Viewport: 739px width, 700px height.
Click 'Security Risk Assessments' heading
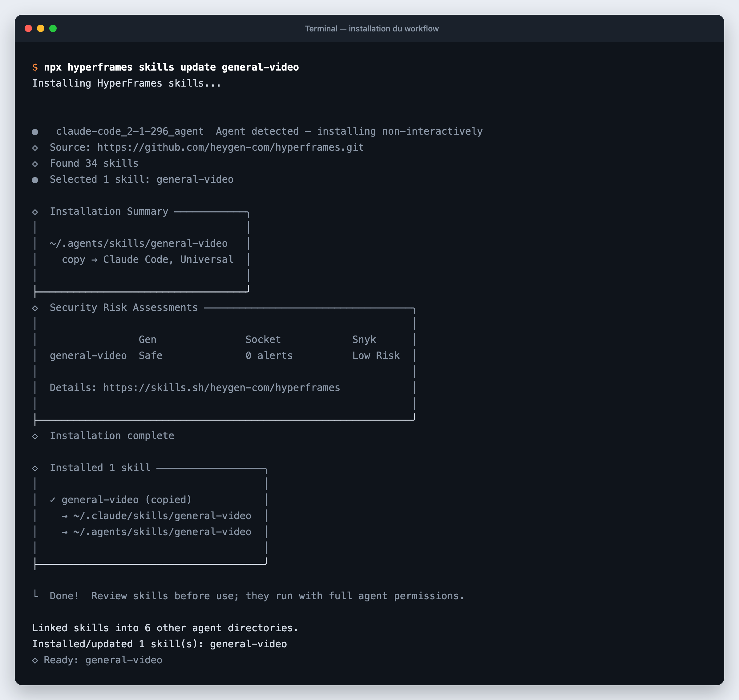pos(124,308)
